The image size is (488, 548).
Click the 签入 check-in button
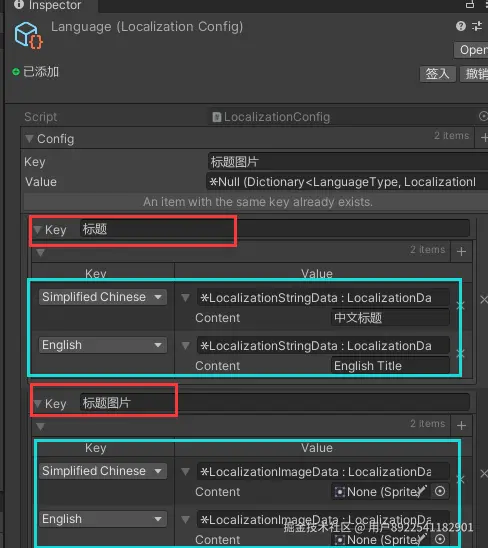438,74
